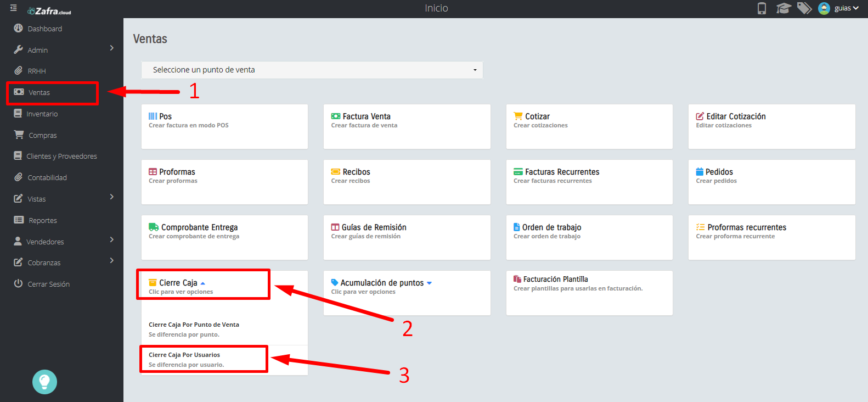This screenshot has height=402, width=868.
Task: Click the tag icon on Acumulación de puntos
Action: (335, 282)
